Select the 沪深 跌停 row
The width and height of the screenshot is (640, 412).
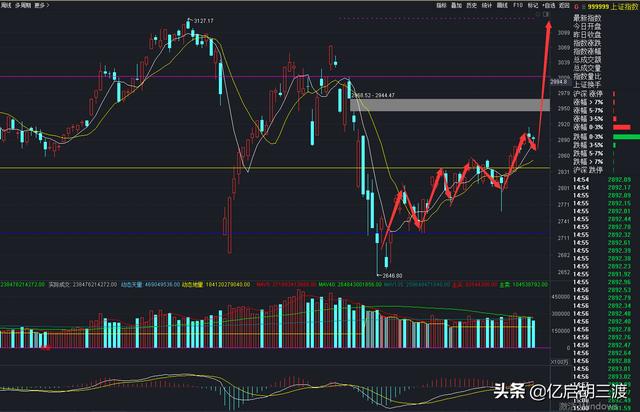(588, 170)
